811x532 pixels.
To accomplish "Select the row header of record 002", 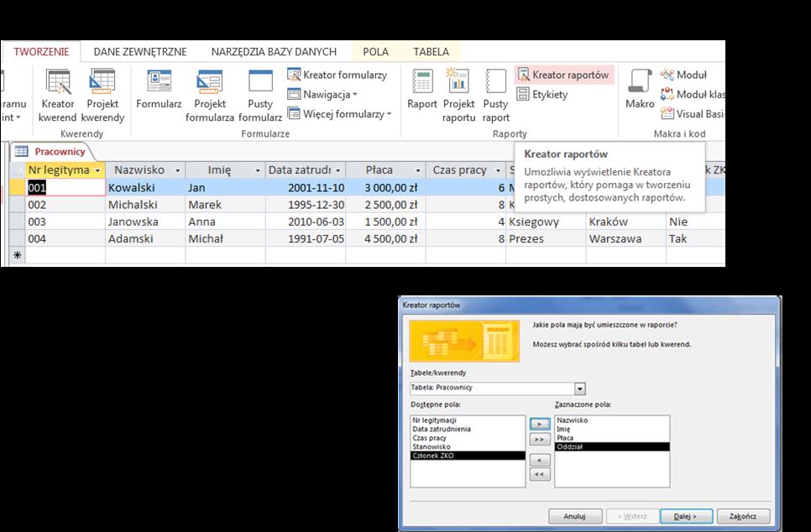I will pyautogui.click(x=18, y=205).
